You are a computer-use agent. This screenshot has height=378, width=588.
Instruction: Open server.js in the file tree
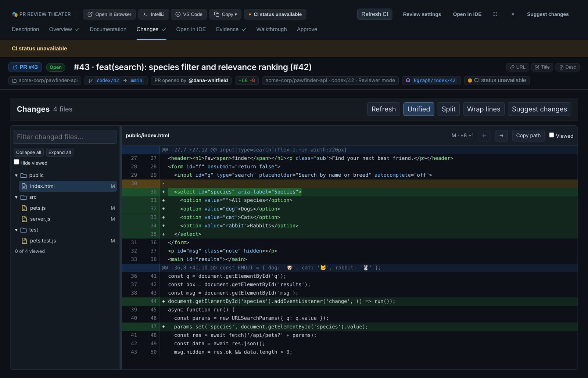pos(68,219)
